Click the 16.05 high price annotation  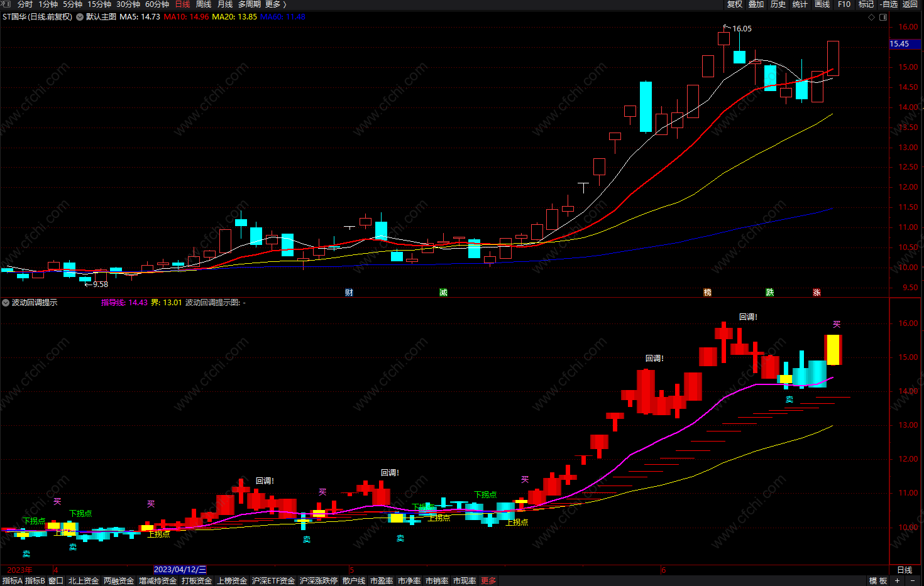click(742, 29)
